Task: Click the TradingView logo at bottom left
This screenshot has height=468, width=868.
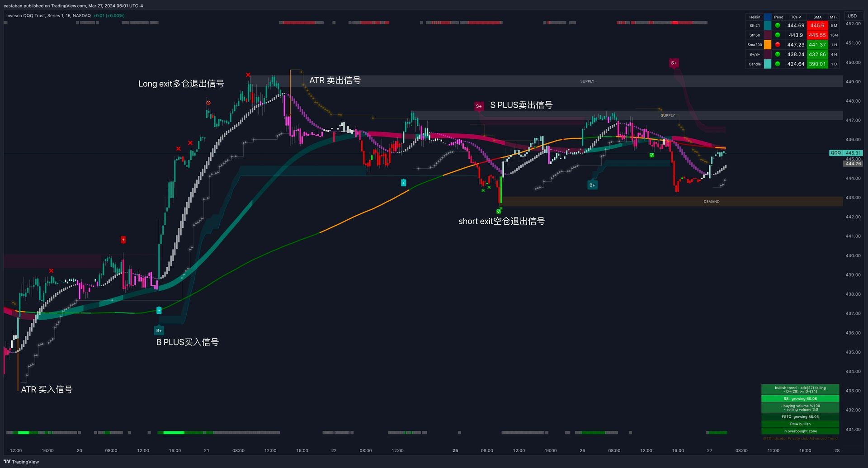Action: coord(21,462)
